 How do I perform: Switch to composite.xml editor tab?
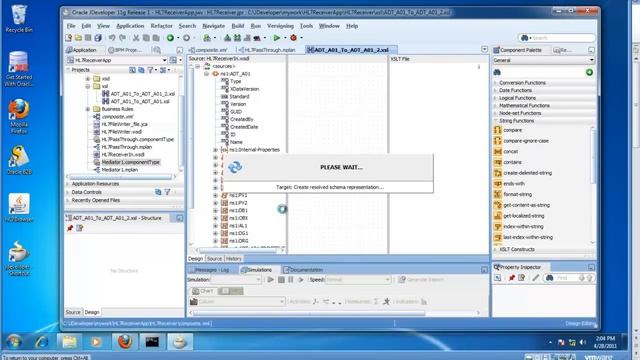[208, 50]
